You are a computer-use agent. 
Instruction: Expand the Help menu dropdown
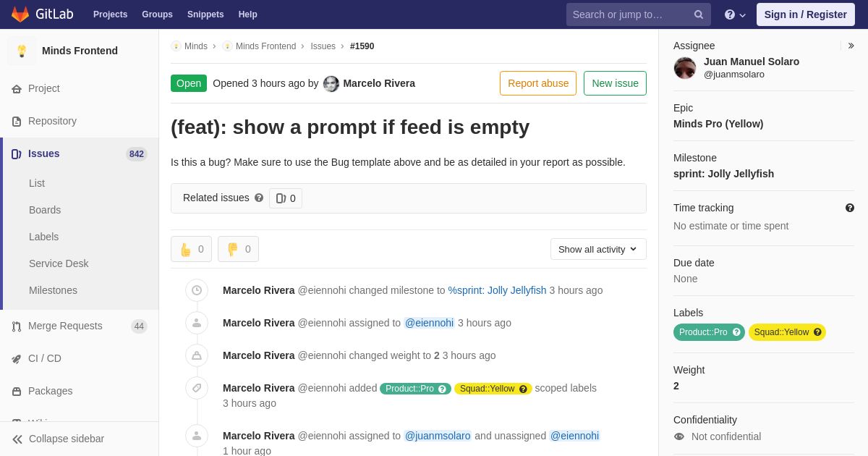(735, 14)
